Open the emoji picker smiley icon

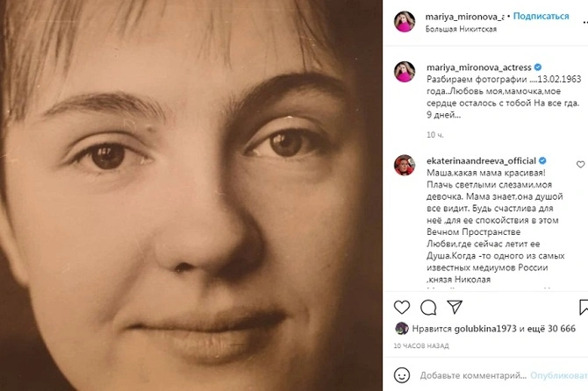(402, 375)
